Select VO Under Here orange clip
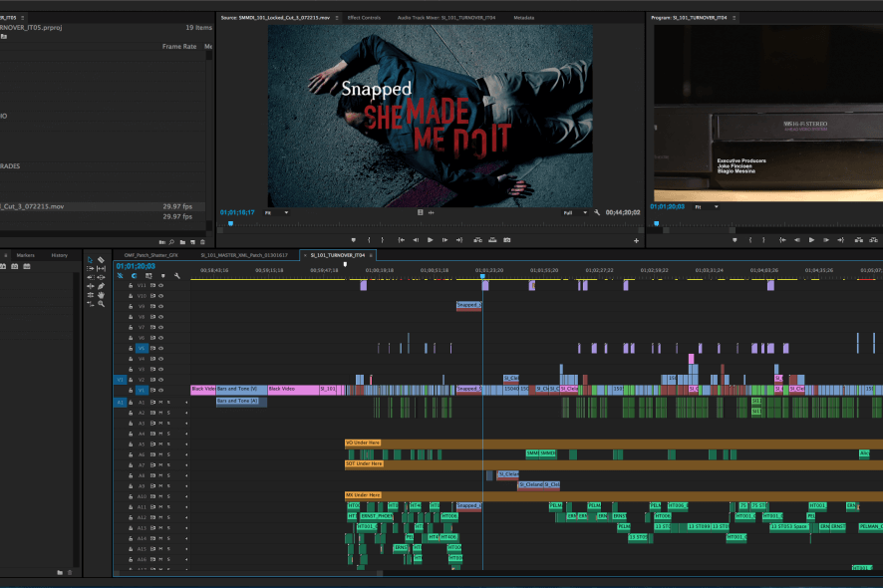Screen dimensions: 883x588 [x=614, y=443]
